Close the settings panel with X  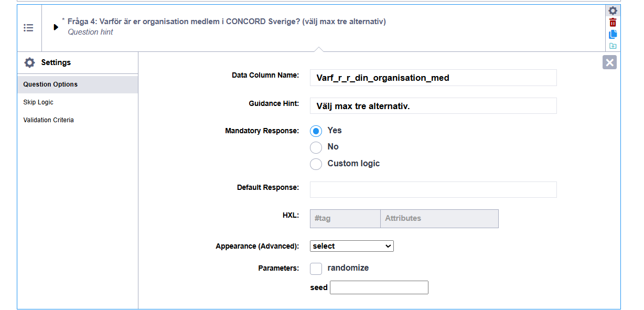click(609, 62)
